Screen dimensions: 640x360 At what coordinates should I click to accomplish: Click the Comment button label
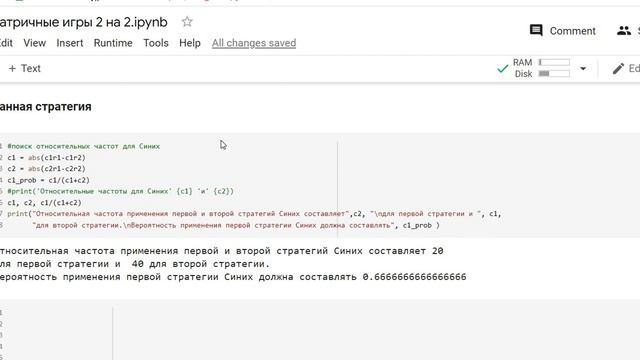(x=573, y=31)
